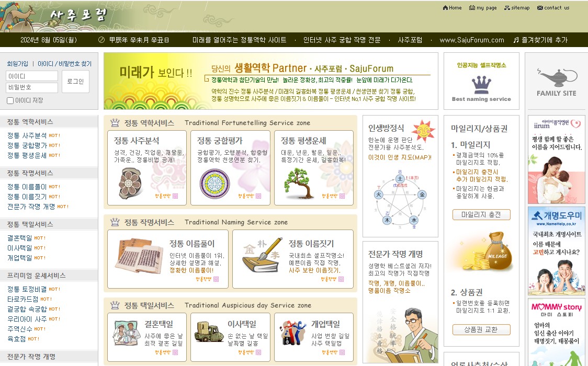Click the www.SajuForum.com text in dark bar

[472, 40]
